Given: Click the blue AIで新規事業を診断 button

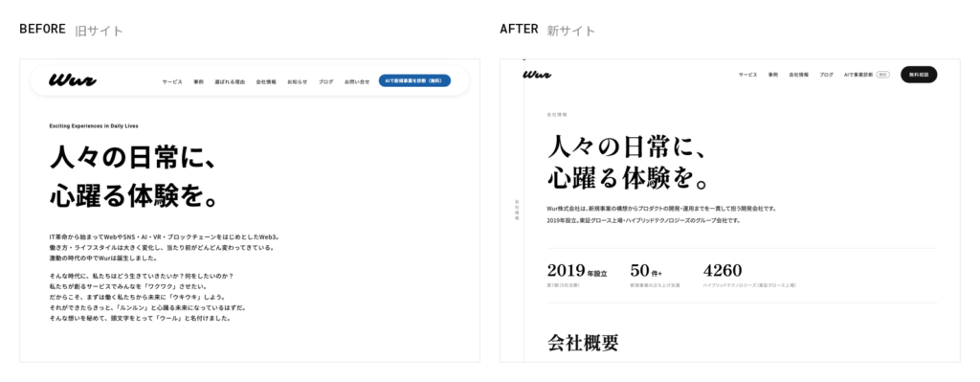Looking at the screenshot, I should [414, 80].
